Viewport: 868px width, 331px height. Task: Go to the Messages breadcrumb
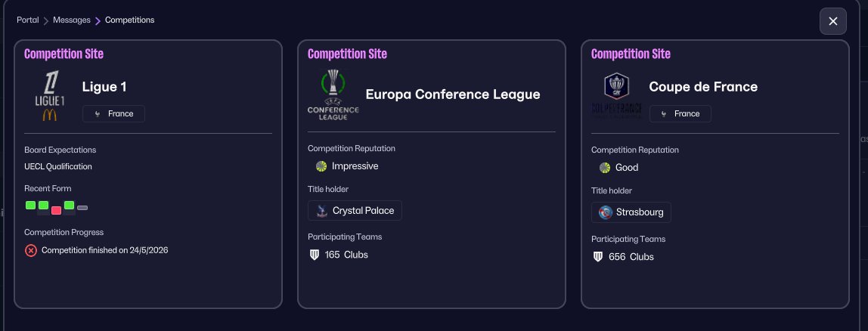click(x=72, y=20)
